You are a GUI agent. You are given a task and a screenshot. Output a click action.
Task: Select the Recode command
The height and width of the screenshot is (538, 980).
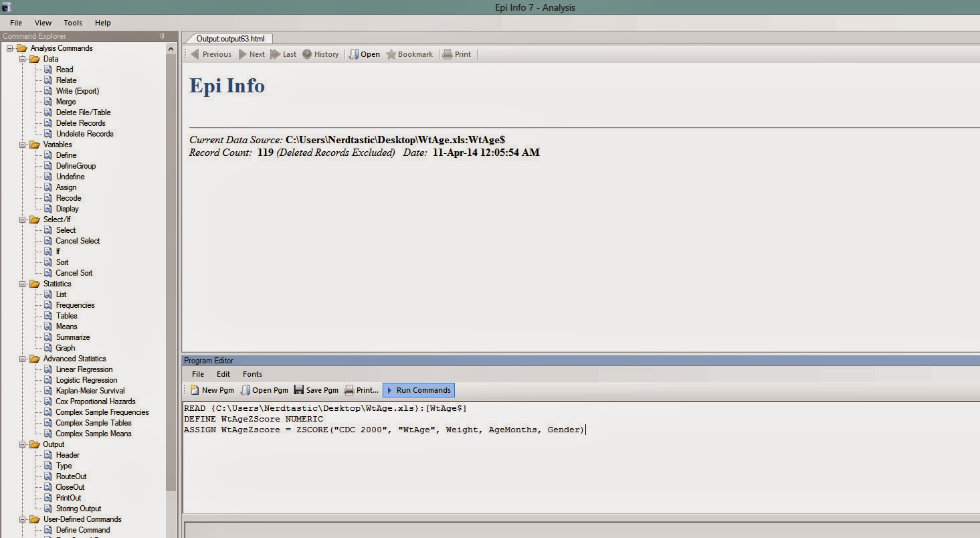point(69,198)
